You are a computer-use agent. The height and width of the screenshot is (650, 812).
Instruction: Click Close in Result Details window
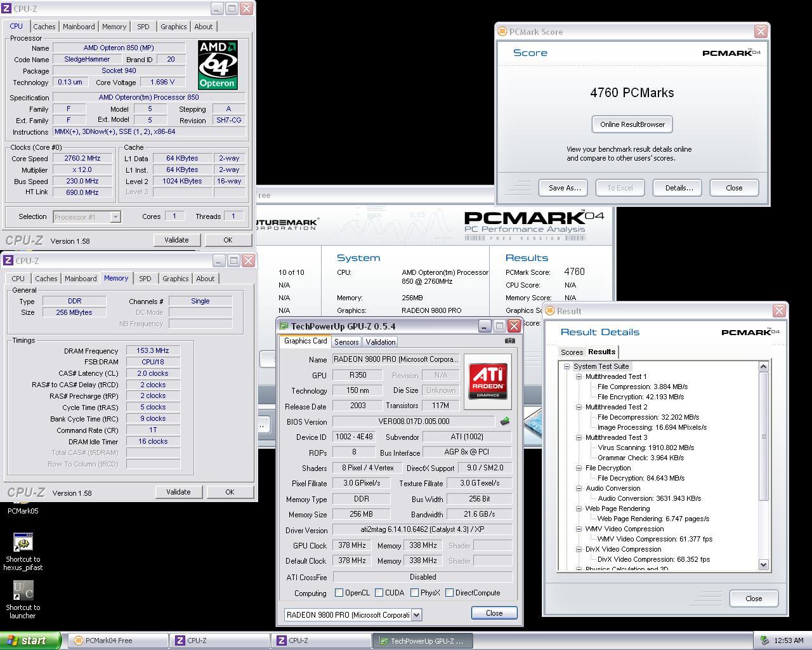pos(754,599)
